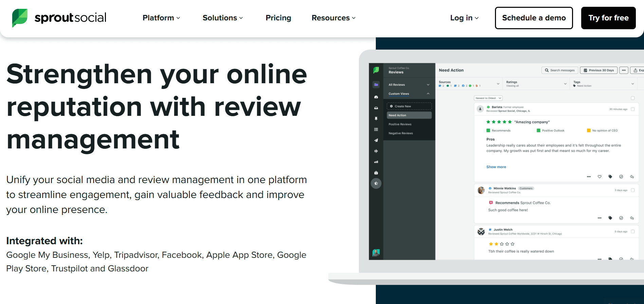Image resolution: width=644 pixels, height=304 pixels.
Task: Click the listening waveform icon in sidebar
Action: (x=376, y=151)
